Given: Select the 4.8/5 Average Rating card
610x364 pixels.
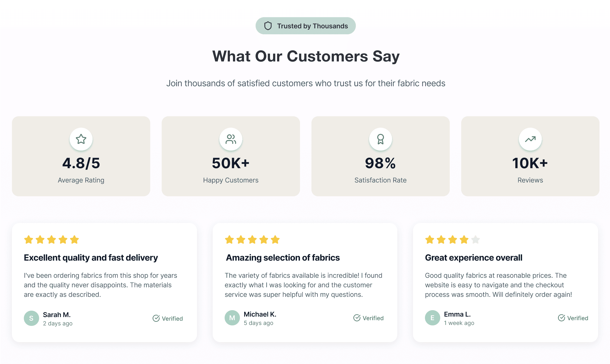Looking at the screenshot, I should [81, 156].
